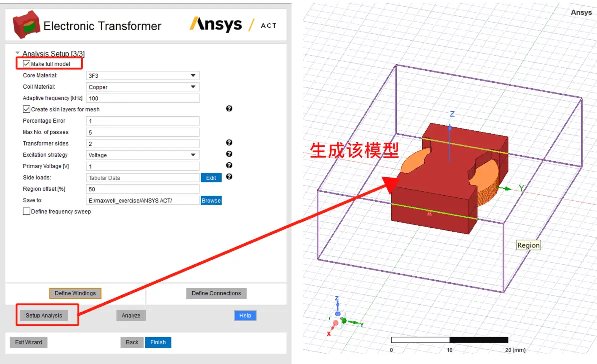The height and width of the screenshot is (364, 597).
Task: Click the Save to path field
Action: 142,201
